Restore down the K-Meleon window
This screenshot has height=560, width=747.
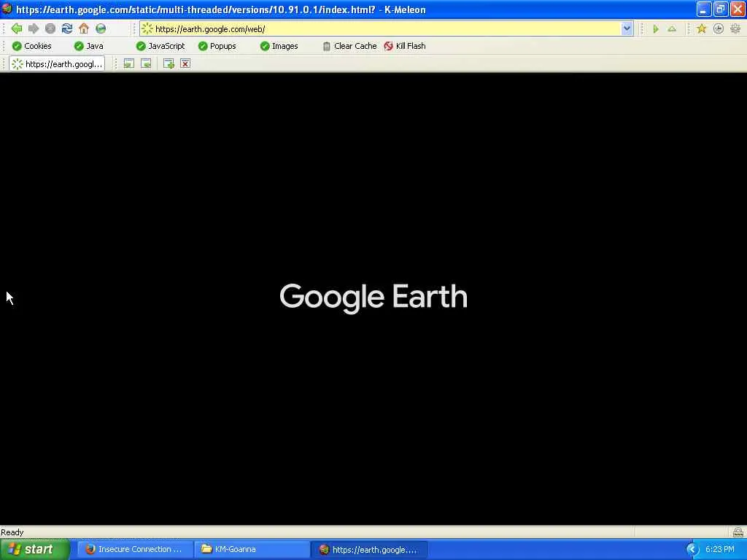[721, 9]
